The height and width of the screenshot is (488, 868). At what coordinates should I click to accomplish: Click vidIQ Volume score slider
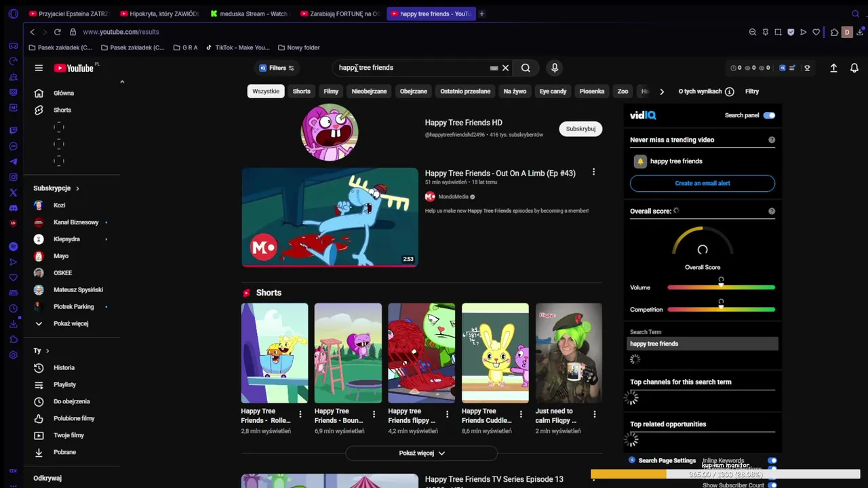tap(721, 287)
